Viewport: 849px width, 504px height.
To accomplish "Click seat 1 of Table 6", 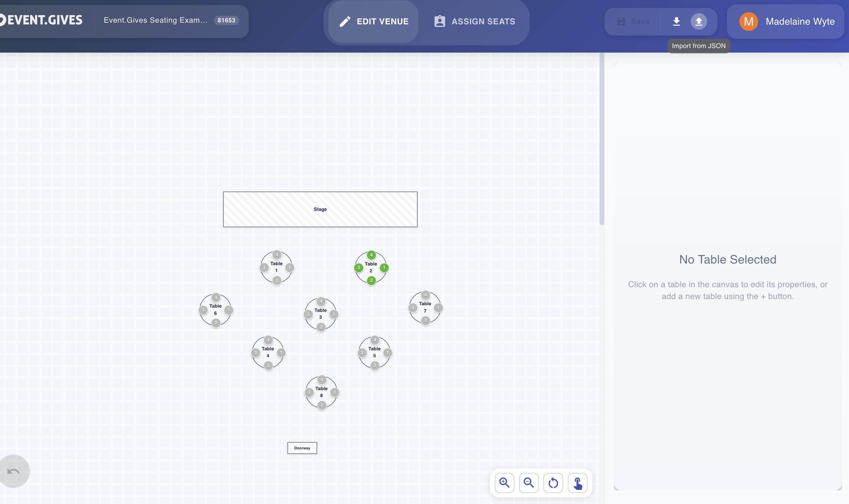I will click(x=229, y=310).
